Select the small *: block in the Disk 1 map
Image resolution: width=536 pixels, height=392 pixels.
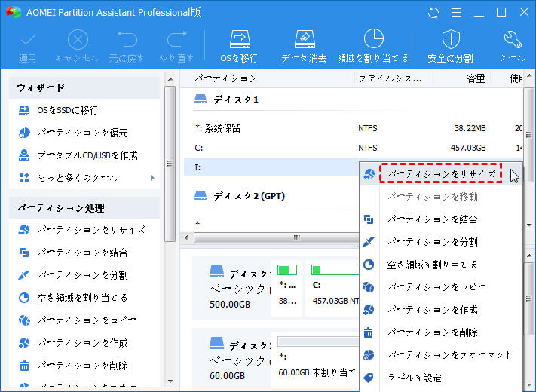coord(286,288)
